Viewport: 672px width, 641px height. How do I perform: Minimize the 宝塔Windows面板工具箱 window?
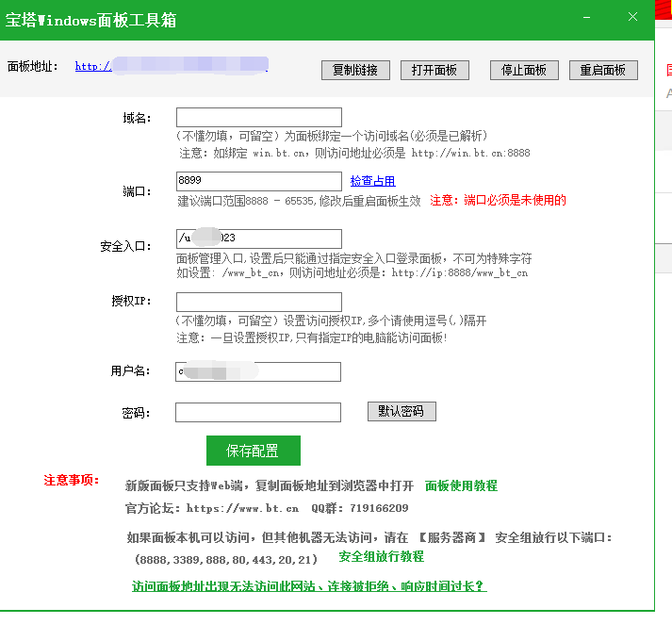click(587, 17)
